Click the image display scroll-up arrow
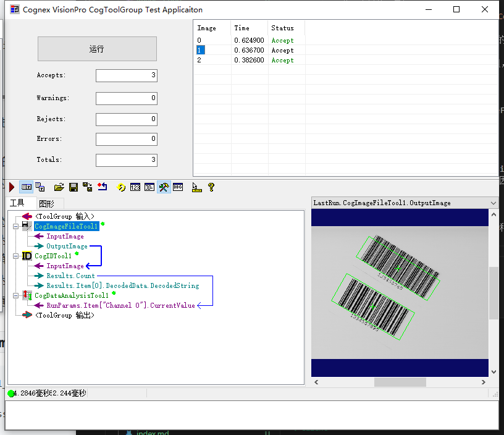Image resolution: width=504 pixels, height=435 pixels. point(493,214)
